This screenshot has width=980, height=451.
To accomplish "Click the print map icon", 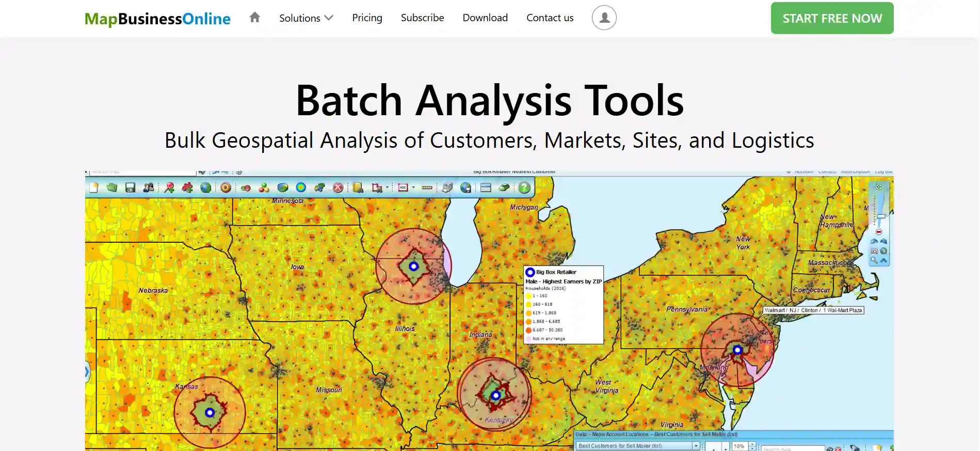I will click(447, 188).
